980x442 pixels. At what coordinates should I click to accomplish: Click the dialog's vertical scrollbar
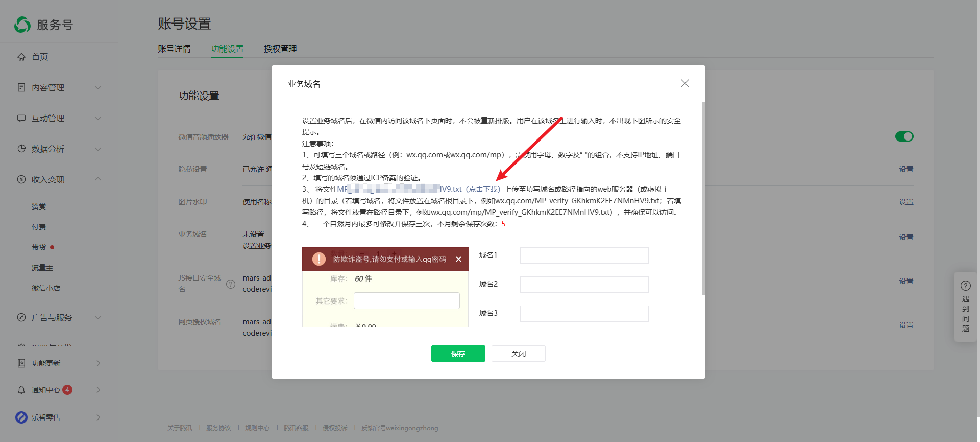coord(703,198)
